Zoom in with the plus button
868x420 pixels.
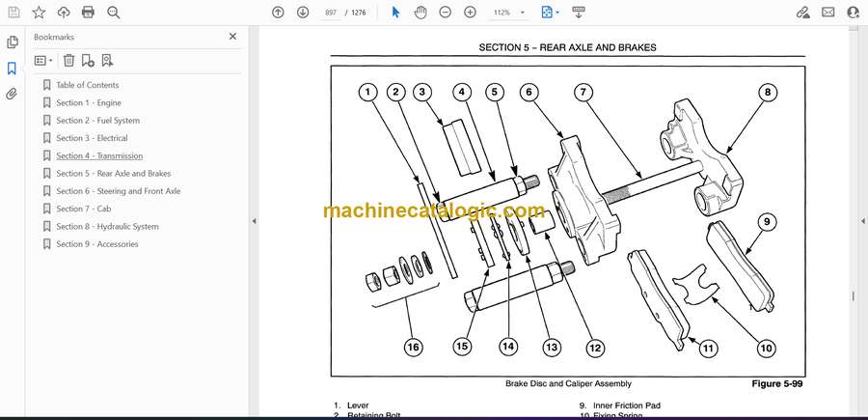tap(470, 13)
